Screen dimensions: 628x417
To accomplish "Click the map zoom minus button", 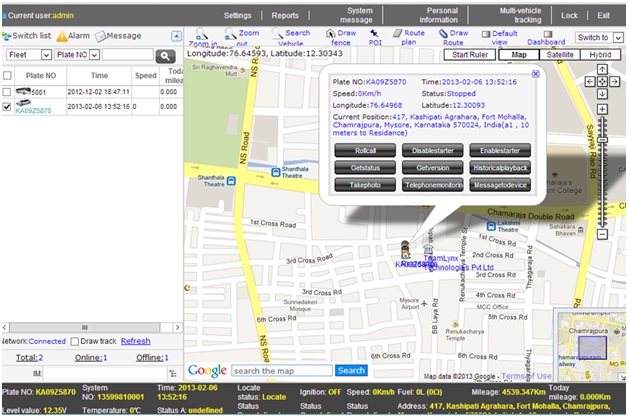I will [x=602, y=234].
